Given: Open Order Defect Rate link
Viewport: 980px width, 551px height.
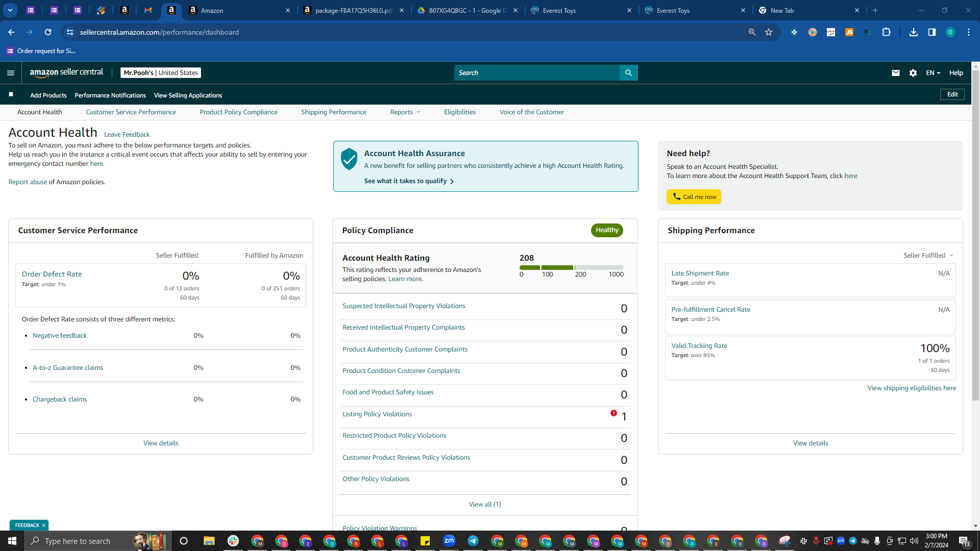Looking at the screenshot, I should (x=52, y=274).
